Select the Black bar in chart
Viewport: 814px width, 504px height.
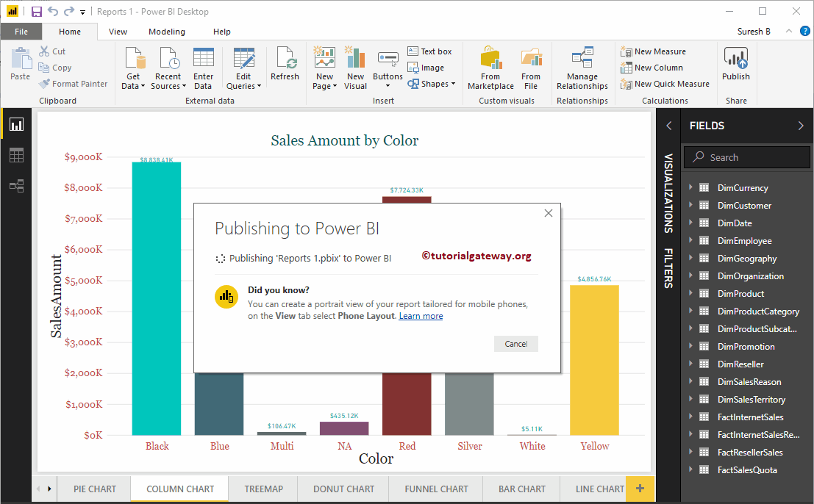[157, 299]
